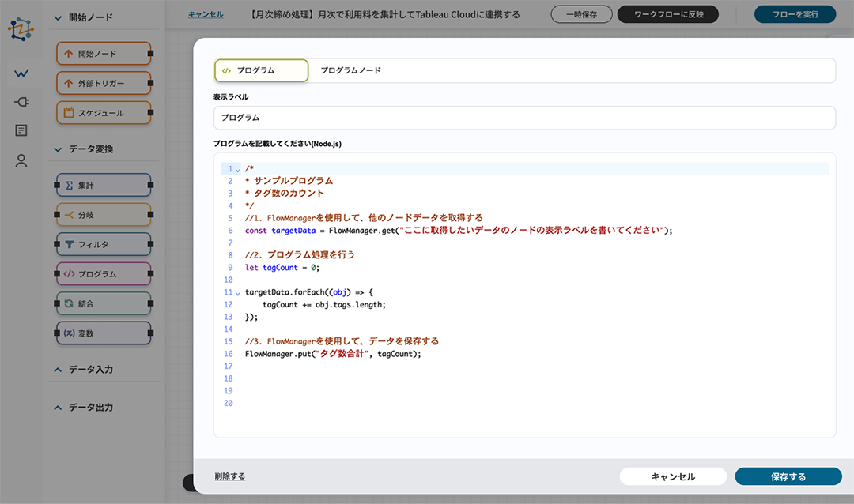Select the プログラム tab in dialog
The image size is (854, 504).
261,70
